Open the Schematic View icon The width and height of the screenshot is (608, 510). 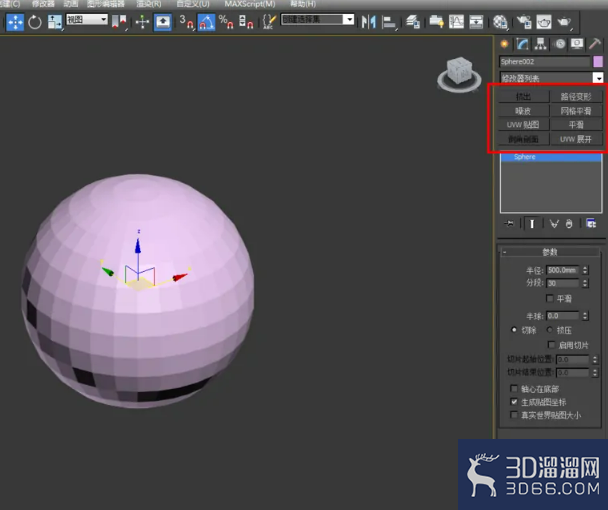[476, 22]
